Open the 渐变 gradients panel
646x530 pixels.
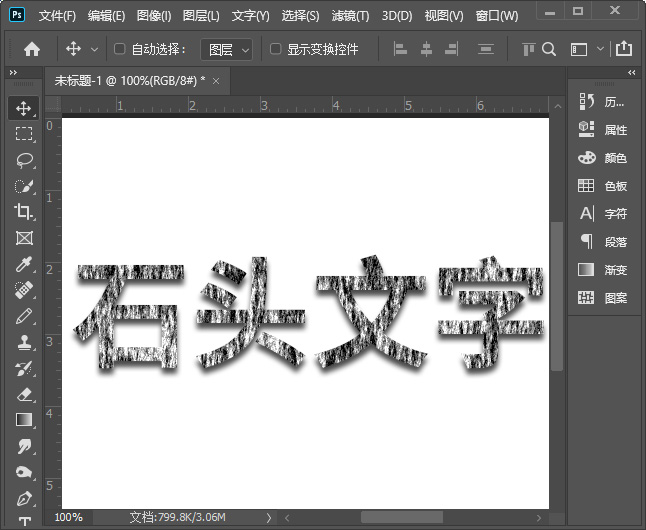coord(603,270)
